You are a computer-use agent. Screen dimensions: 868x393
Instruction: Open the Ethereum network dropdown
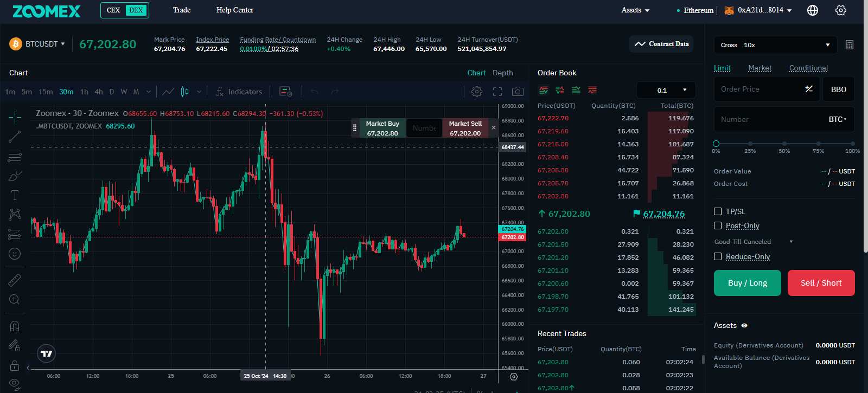(695, 10)
